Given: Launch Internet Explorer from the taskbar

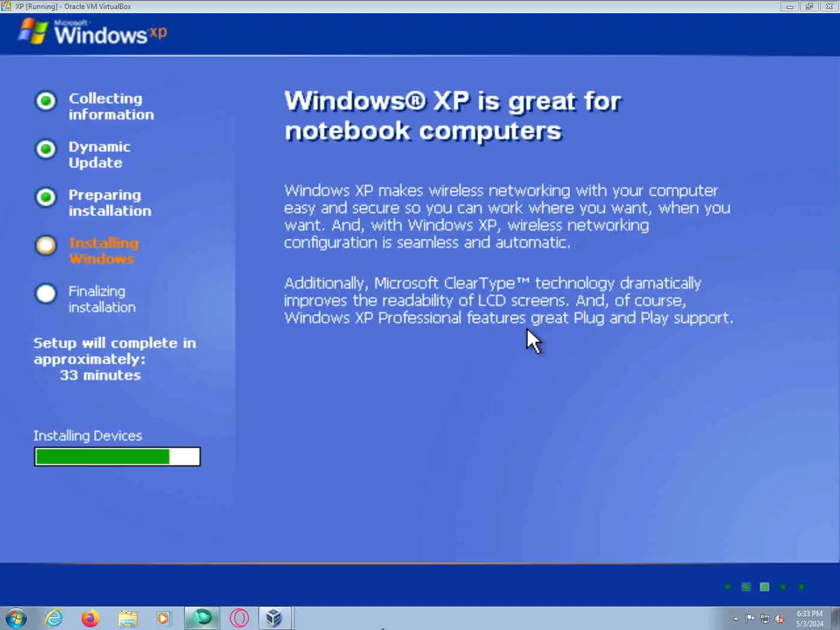Looking at the screenshot, I should coord(54,618).
